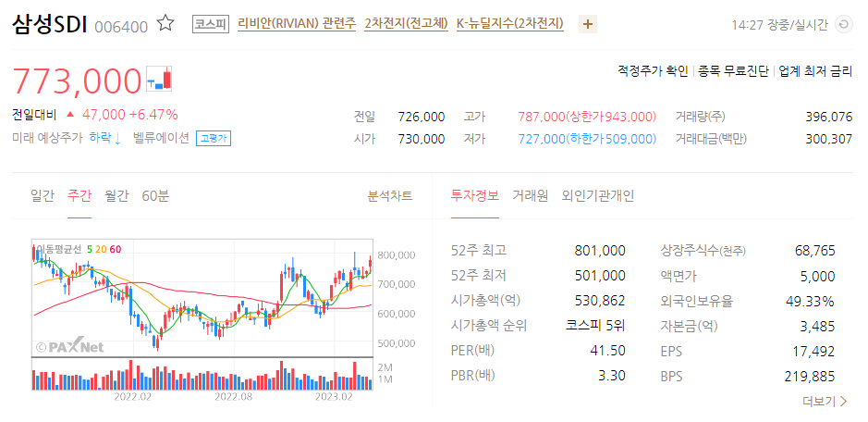Click 고가 value 787,000(상한가943,000)
The height and width of the screenshot is (422, 868).
(587, 117)
